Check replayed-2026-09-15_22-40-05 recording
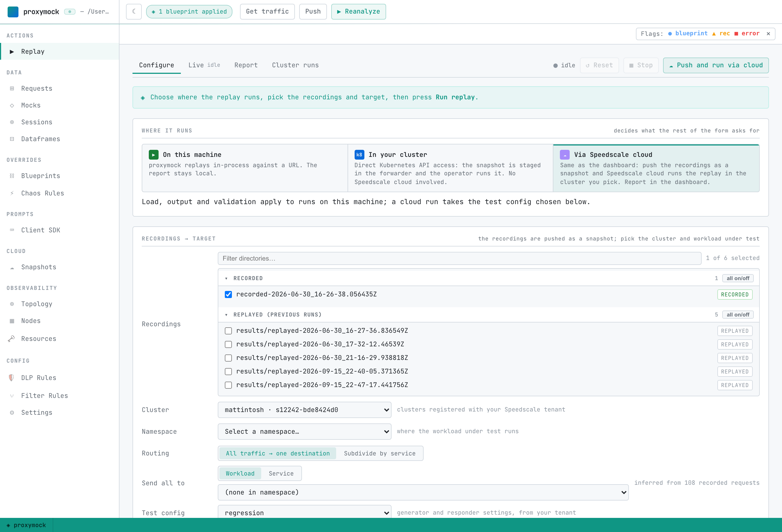The image size is (782, 532). tap(228, 372)
